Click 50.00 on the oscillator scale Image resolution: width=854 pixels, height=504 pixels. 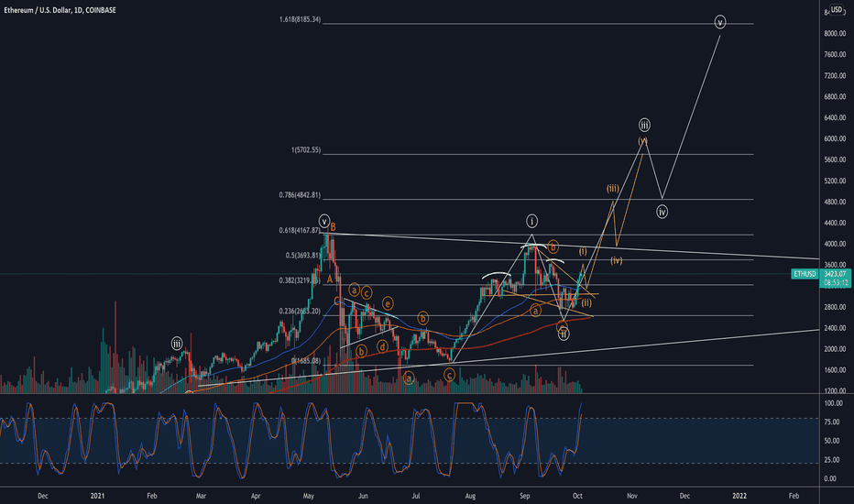pyautogui.click(x=831, y=442)
